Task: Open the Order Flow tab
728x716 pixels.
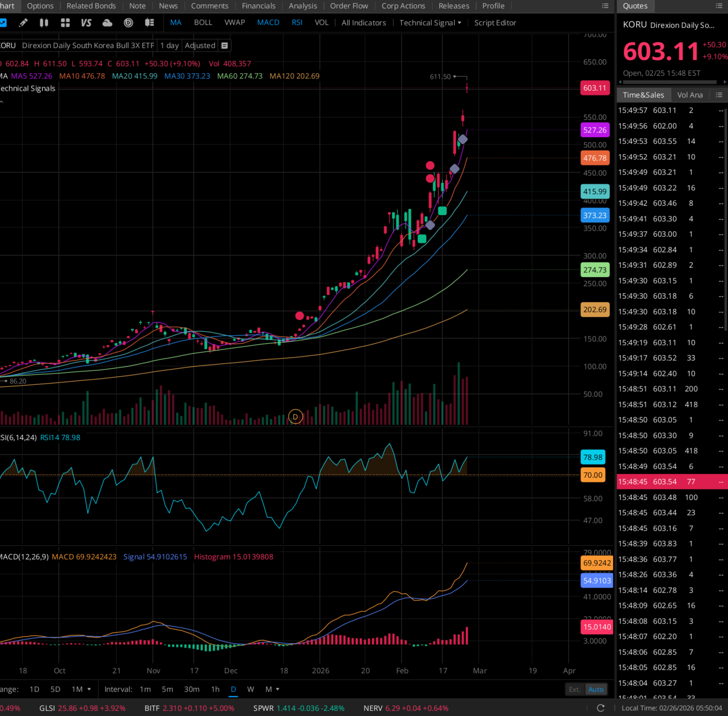Action: pyautogui.click(x=349, y=6)
